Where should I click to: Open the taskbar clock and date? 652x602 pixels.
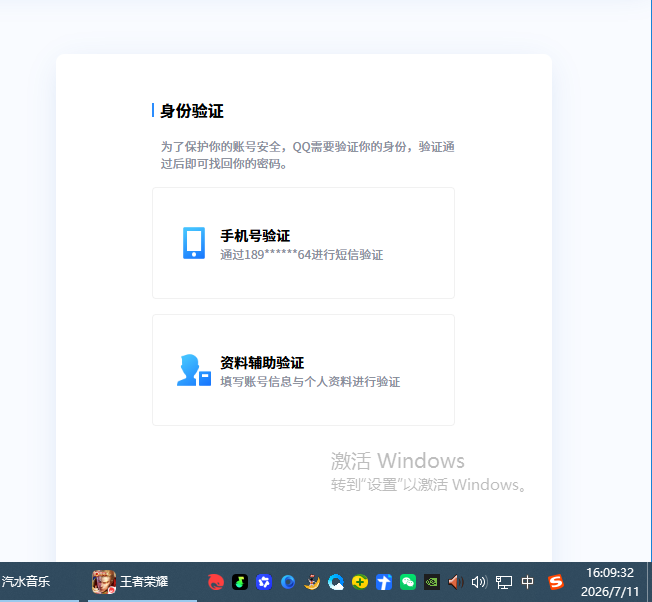pyautogui.click(x=610, y=582)
